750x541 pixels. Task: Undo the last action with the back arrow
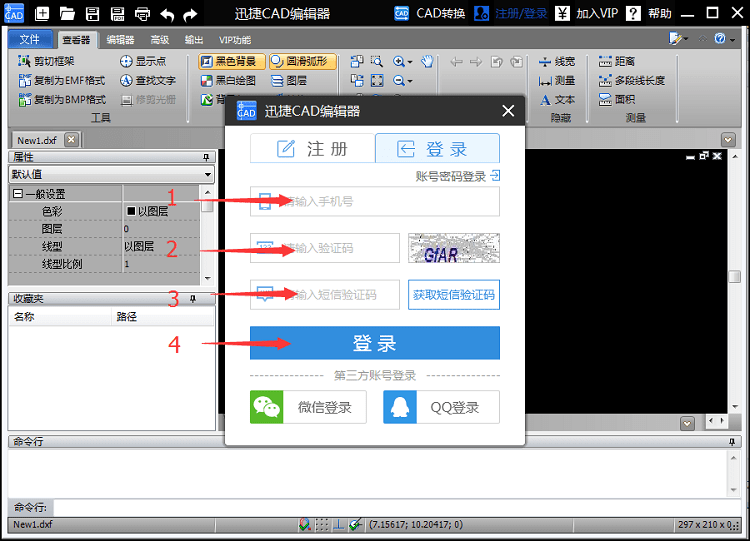[167, 14]
